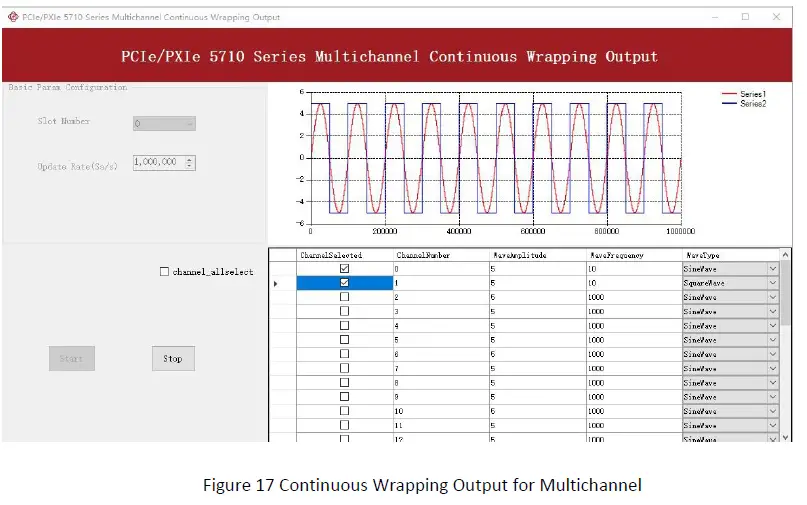Open WaveType dropdown for channel 6

tap(773, 354)
